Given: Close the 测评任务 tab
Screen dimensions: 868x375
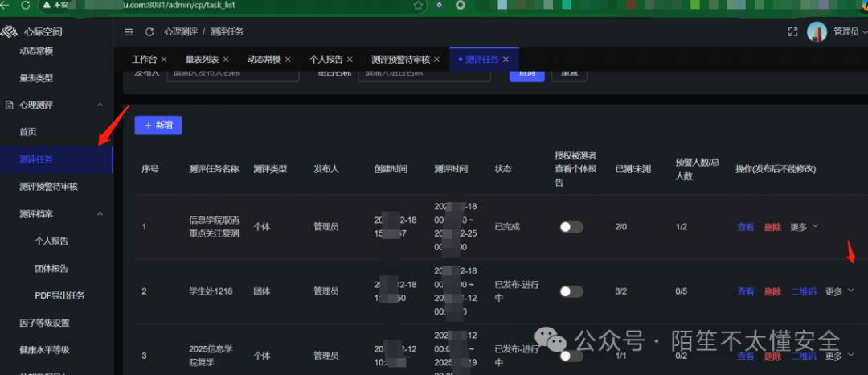Looking at the screenshot, I should [x=506, y=60].
